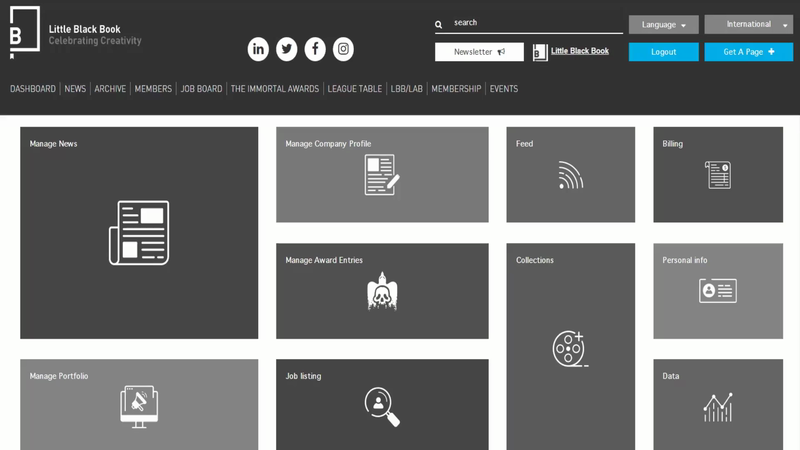This screenshot has width=800, height=450.
Task: Open The Immortal Awards menu item
Action: (274, 89)
